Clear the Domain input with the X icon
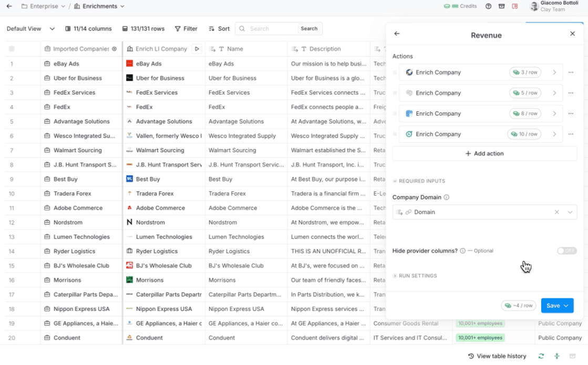588x365 pixels. click(x=557, y=212)
